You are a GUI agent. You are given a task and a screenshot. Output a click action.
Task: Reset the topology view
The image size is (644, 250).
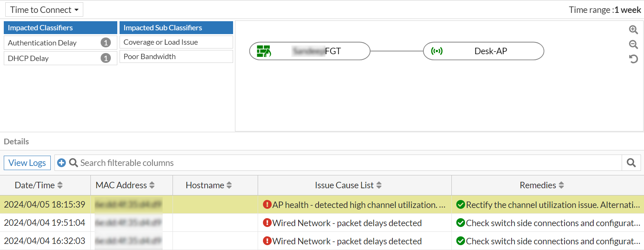pos(633,59)
